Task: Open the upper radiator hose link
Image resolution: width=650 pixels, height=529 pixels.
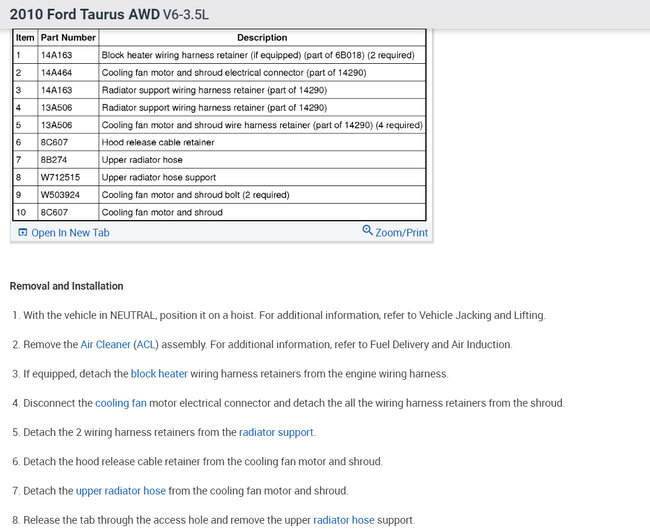Action: coord(121,491)
